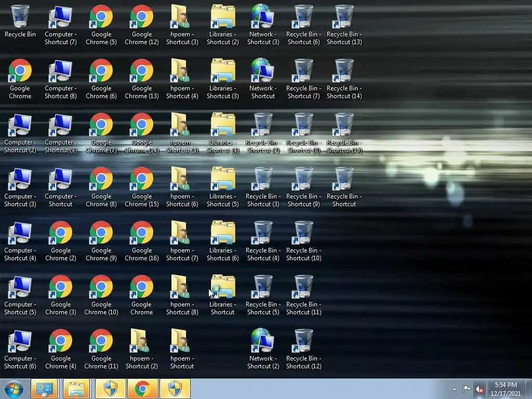
Task: Click Computer - Shortcut (4) icon
Action: [20, 241]
